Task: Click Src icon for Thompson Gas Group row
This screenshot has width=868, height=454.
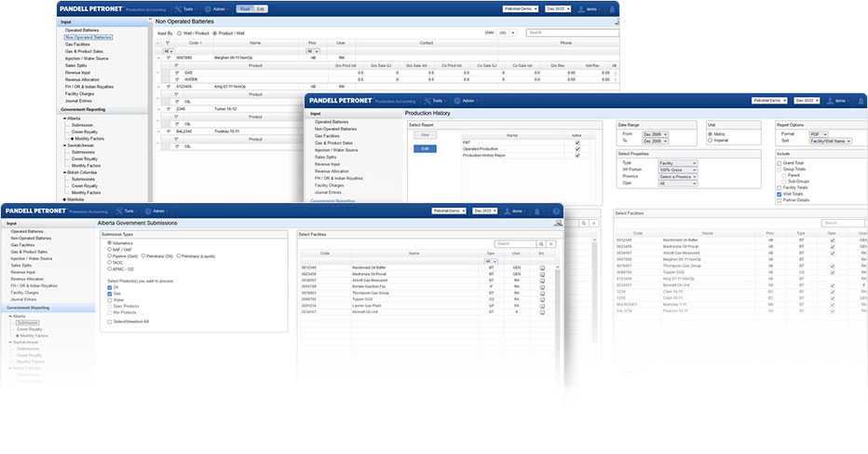Action: pos(542,294)
